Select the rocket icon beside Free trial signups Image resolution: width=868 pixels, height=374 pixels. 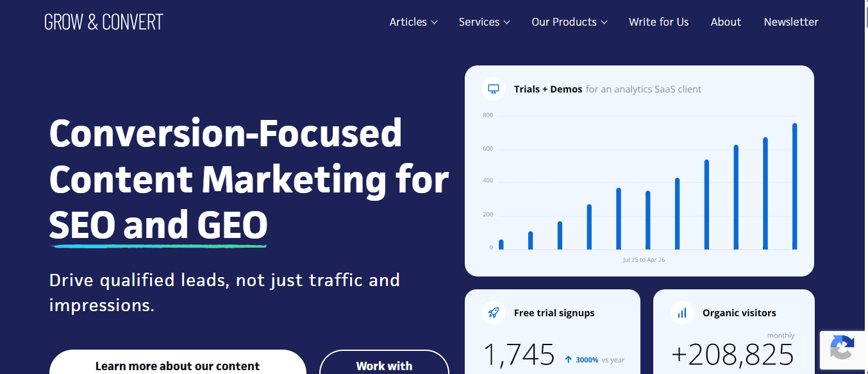(x=493, y=312)
